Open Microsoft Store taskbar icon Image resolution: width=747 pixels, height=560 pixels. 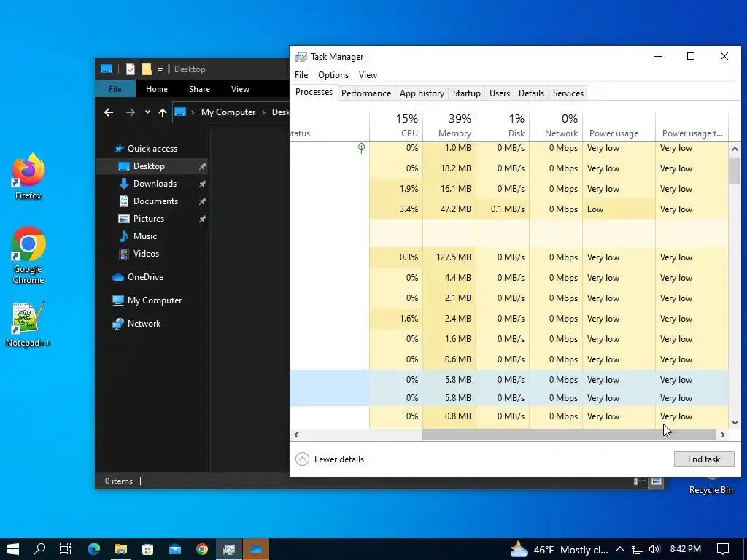147,549
